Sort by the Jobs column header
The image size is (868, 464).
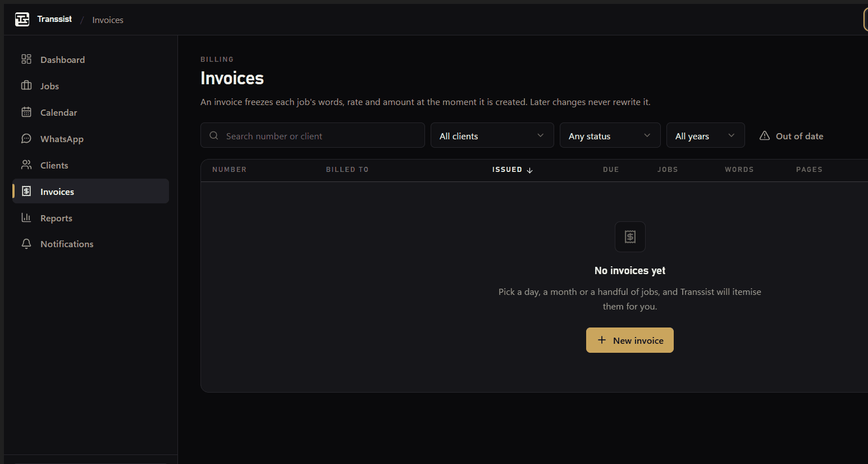(x=668, y=169)
